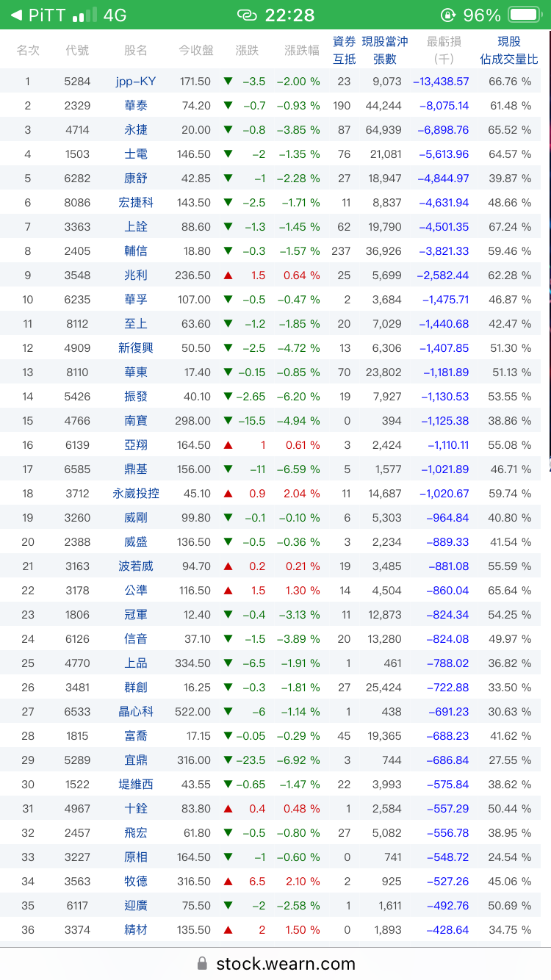This screenshot has width=551, height=980.
Task: Sort by 資券互抵 column header
Action: (345, 50)
